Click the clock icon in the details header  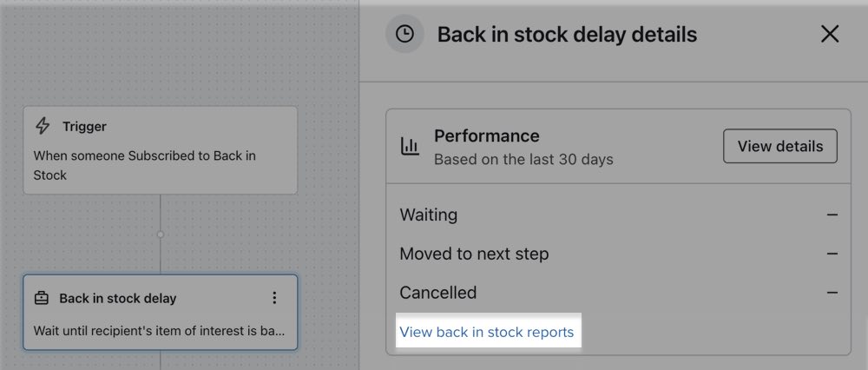(x=404, y=35)
